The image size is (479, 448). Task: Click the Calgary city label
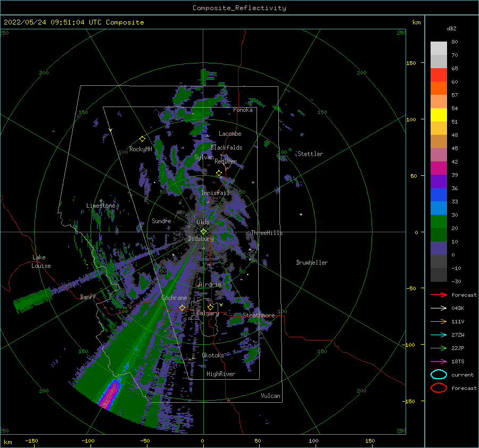click(208, 313)
